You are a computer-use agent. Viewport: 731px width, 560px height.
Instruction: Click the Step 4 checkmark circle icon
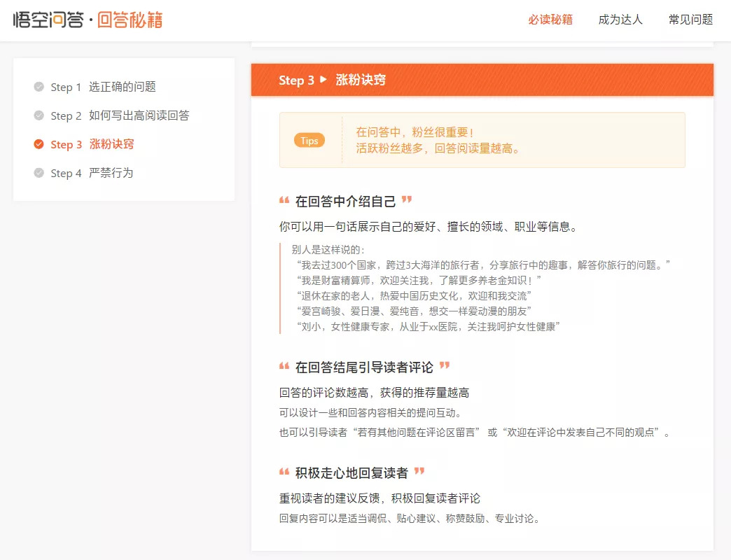(x=39, y=173)
